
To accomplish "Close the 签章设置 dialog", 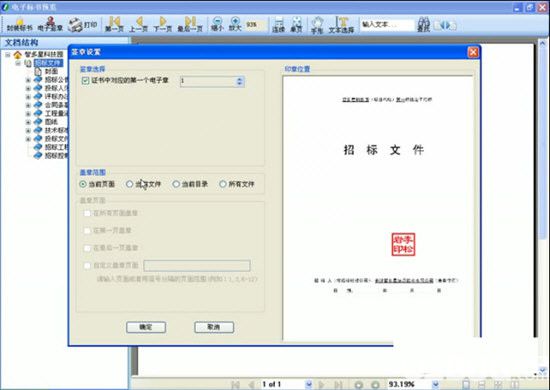I will coord(473,52).
